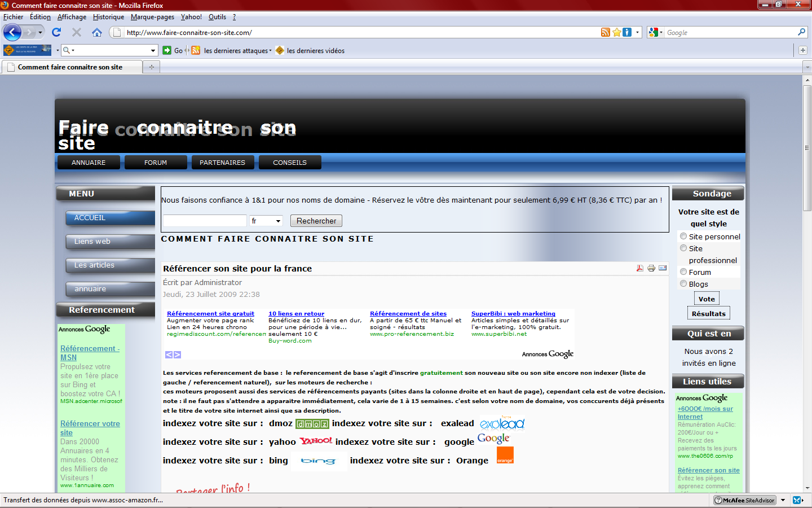812x508 pixels.
Task: Click the vertical scrollbar thumb
Action: point(807,148)
